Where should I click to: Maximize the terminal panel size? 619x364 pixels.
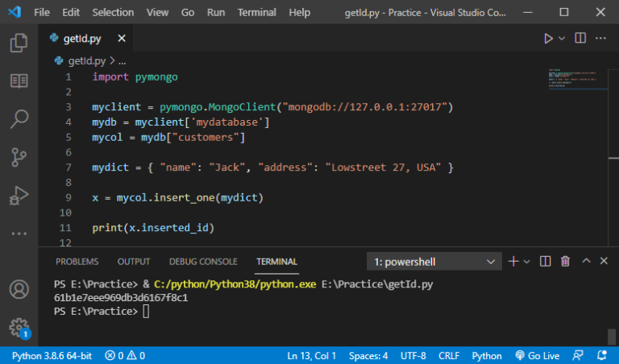pos(586,261)
